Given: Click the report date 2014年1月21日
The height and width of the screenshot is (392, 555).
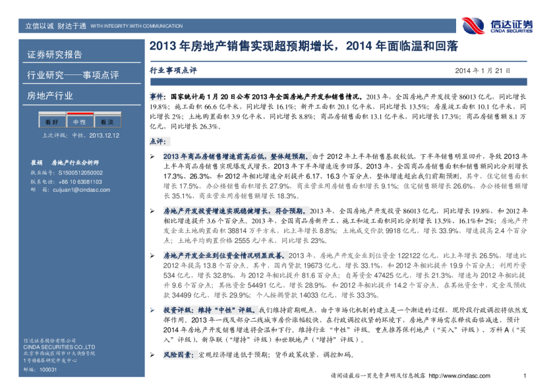Looking at the screenshot, I should [482, 70].
